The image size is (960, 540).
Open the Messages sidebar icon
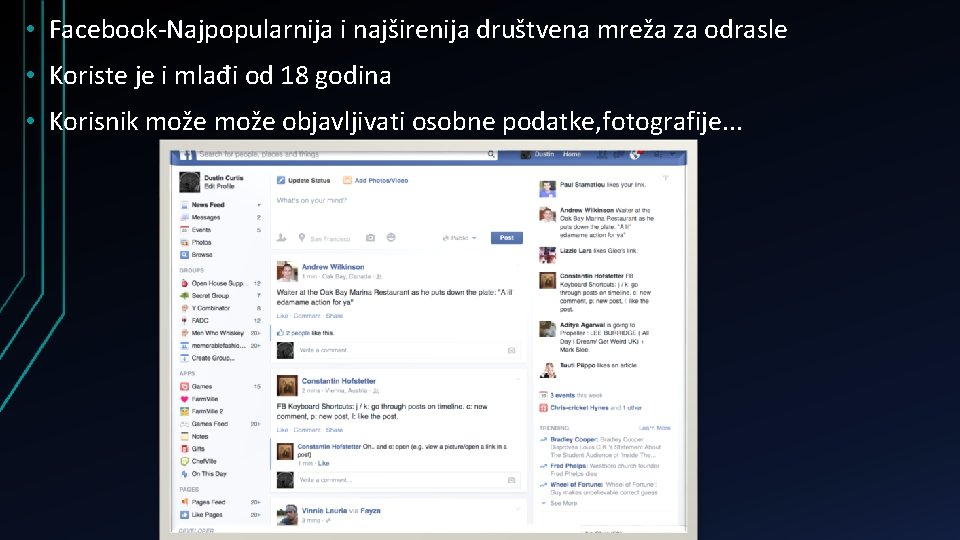184,217
